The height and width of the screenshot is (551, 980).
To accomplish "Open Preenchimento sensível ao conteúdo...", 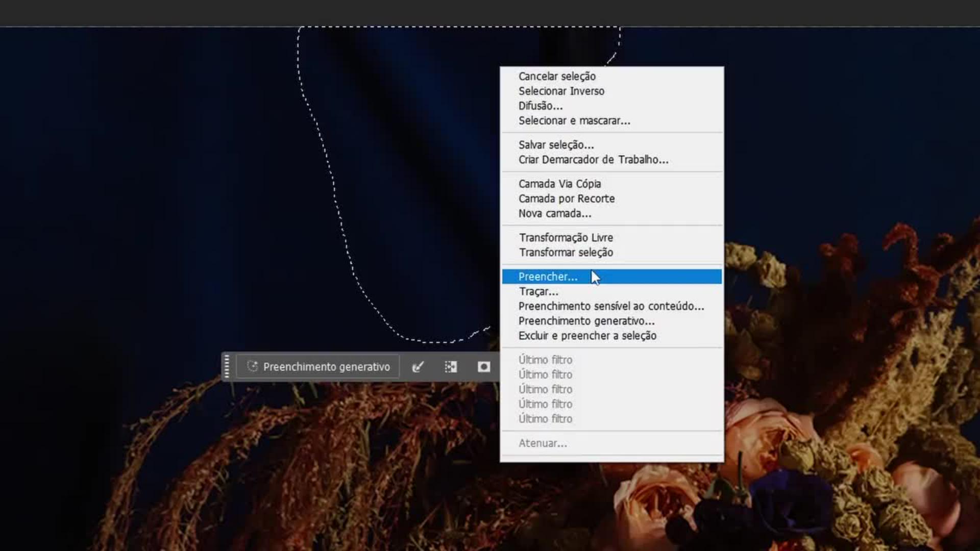I will [610, 306].
